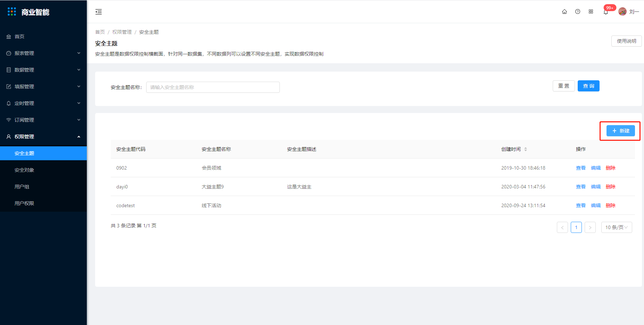
Task: Click the 这是大益主 description cell
Action: [x=299, y=187]
